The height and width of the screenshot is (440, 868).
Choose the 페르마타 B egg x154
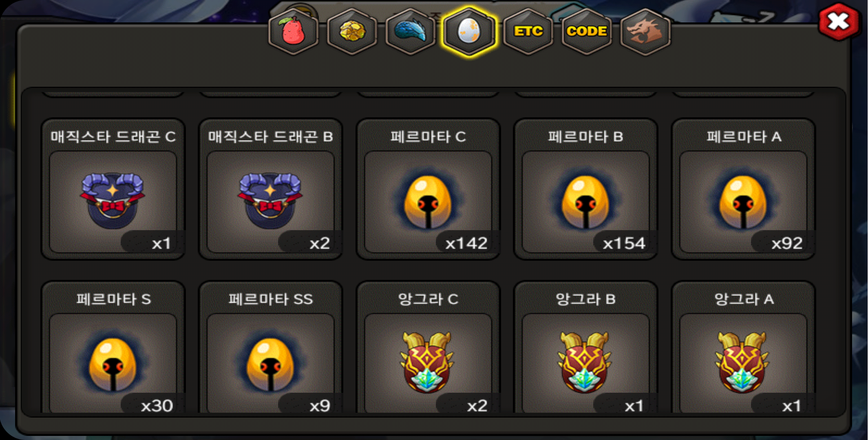pos(585,189)
